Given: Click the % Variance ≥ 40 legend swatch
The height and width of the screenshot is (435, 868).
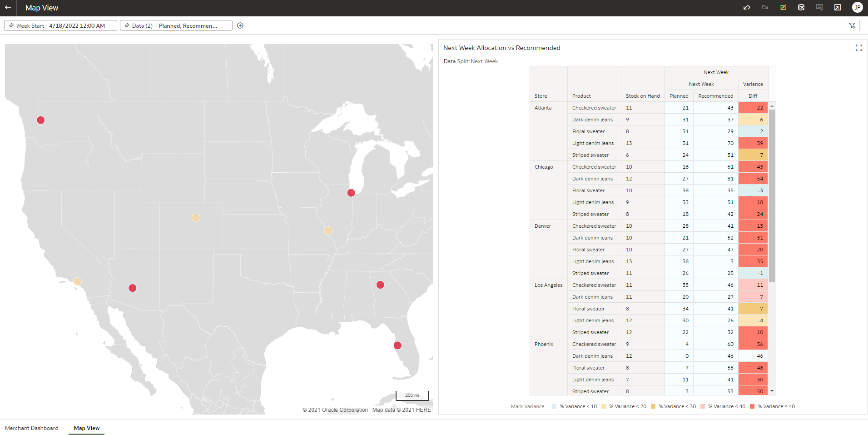Looking at the screenshot, I should coord(752,406).
